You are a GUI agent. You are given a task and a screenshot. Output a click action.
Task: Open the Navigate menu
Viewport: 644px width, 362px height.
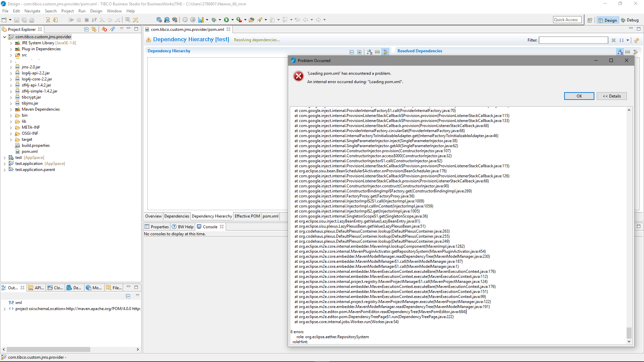[x=32, y=11]
